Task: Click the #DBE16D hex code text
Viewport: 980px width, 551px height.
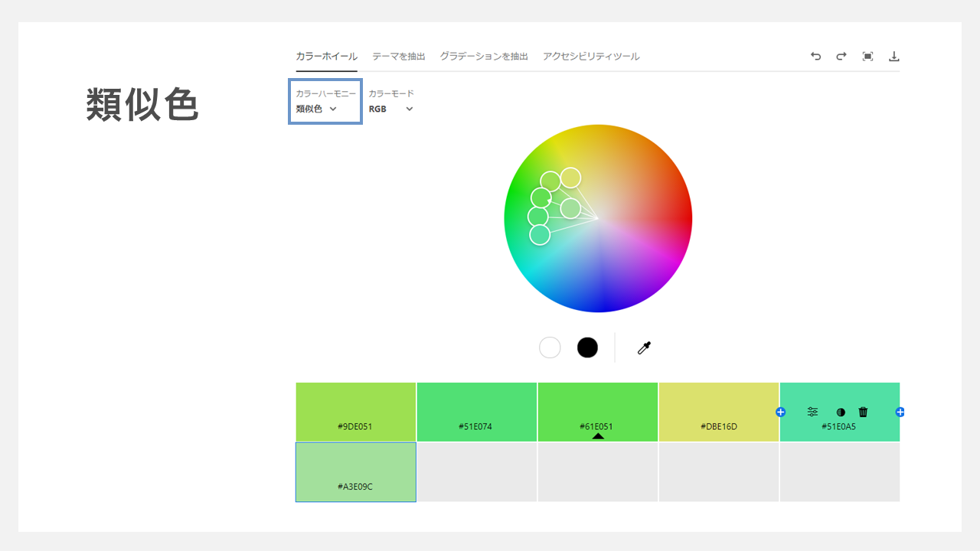Action: (719, 427)
